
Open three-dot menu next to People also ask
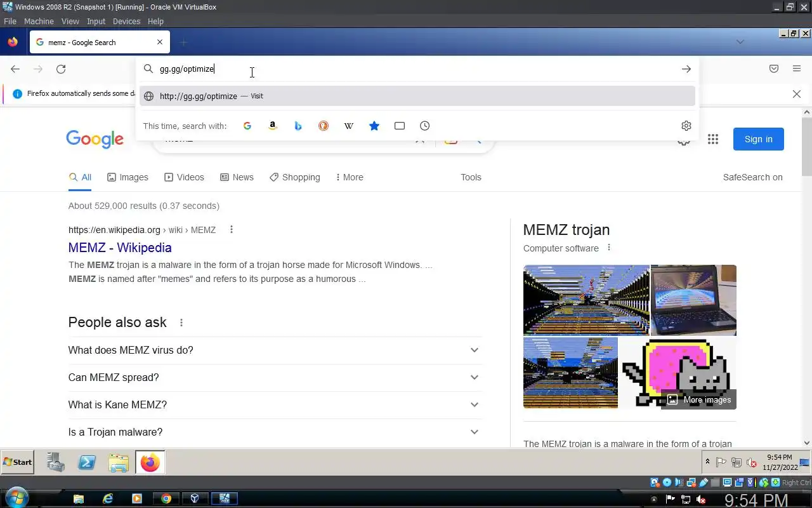[x=181, y=323]
